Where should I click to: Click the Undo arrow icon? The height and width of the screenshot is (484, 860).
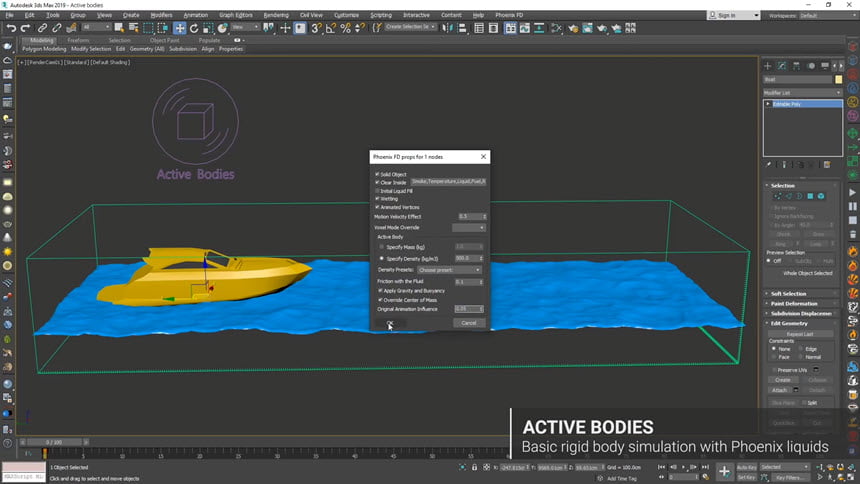11,28
